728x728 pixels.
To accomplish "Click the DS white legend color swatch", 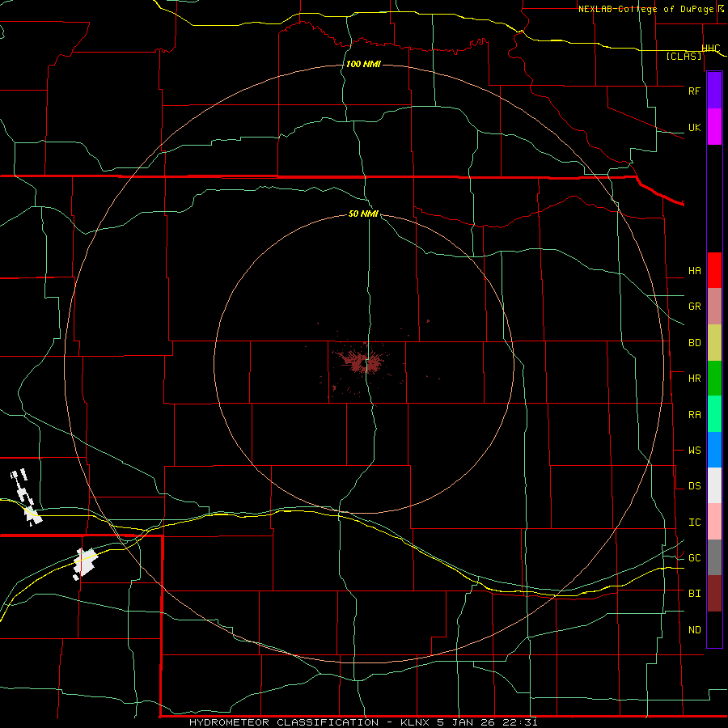I will 714,485.
